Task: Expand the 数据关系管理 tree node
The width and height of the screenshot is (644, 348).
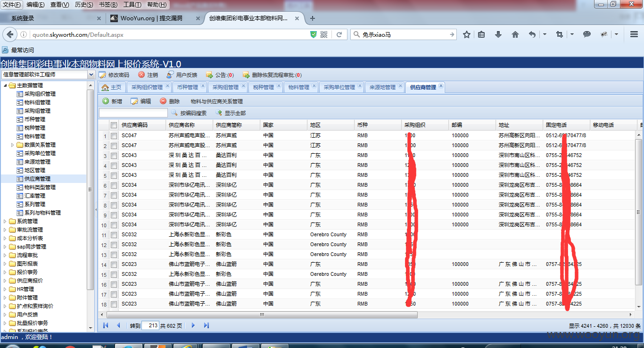Action: click(x=13, y=145)
